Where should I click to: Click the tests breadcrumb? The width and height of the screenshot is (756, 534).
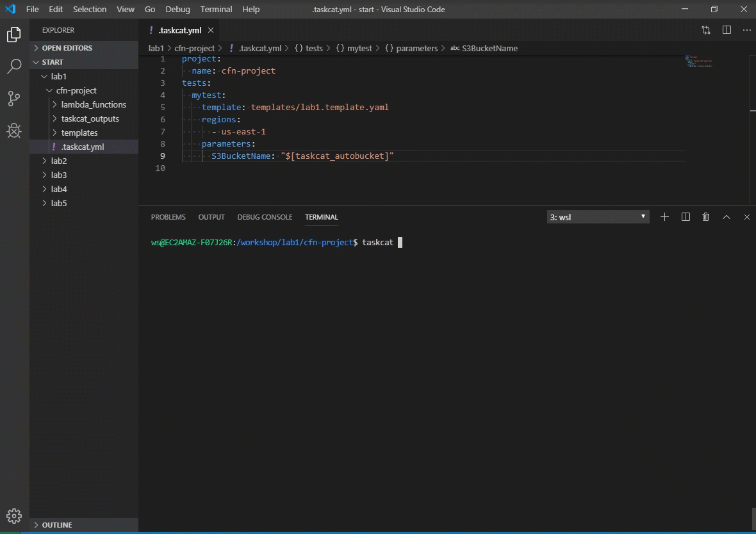pyautogui.click(x=309, y=48)
